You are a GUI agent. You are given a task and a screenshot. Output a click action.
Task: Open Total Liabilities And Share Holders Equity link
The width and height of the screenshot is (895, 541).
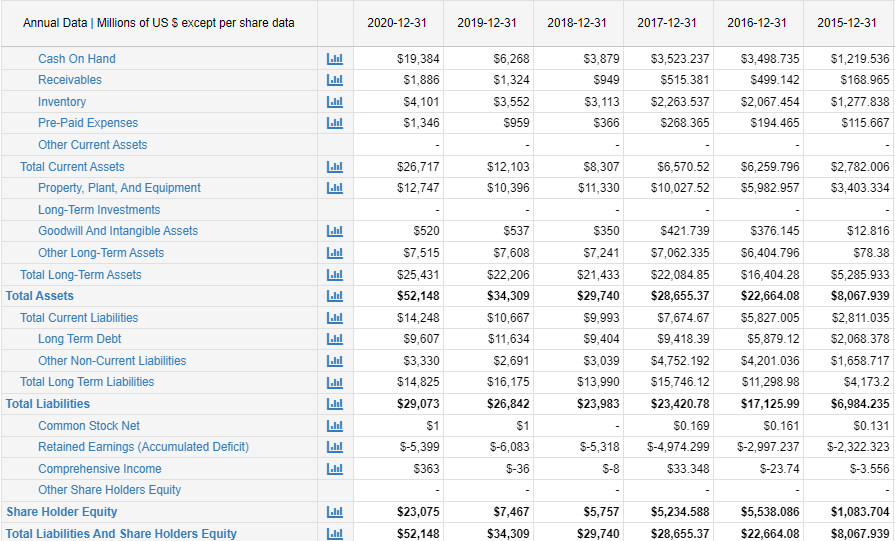click(x=121, y=534)
